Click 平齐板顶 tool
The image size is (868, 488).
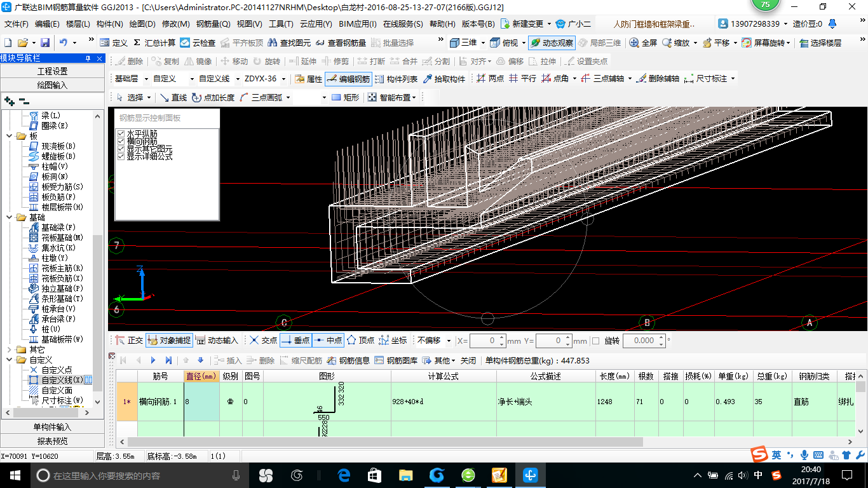click(x=241, y=43)
